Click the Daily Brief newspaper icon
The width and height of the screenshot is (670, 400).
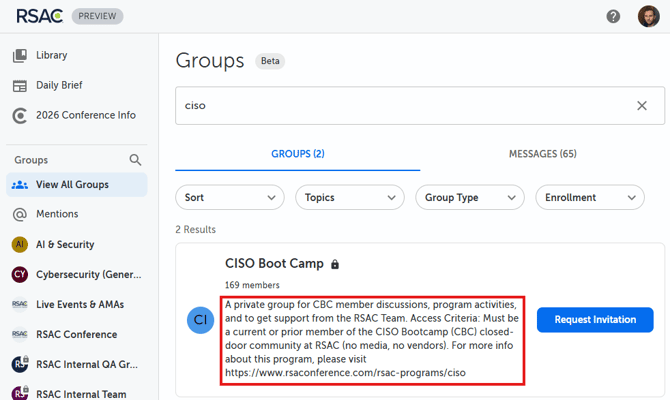20,86
